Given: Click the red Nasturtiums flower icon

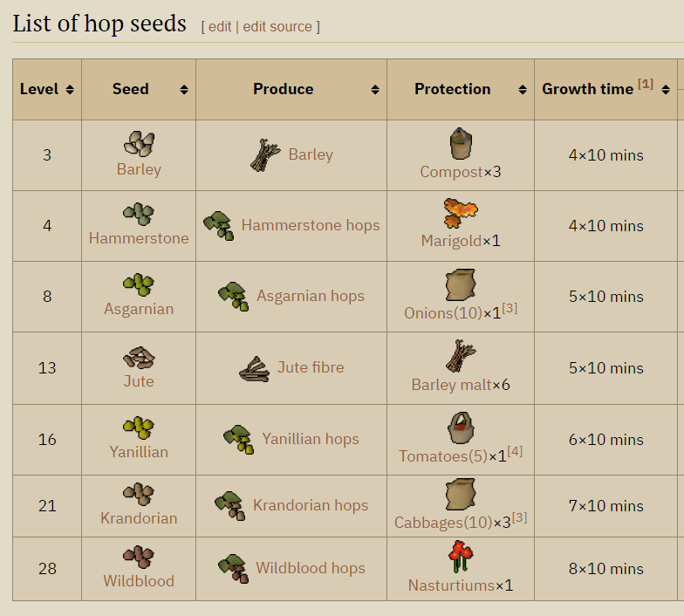Looking at the screenshot, I should coord(461,557).
